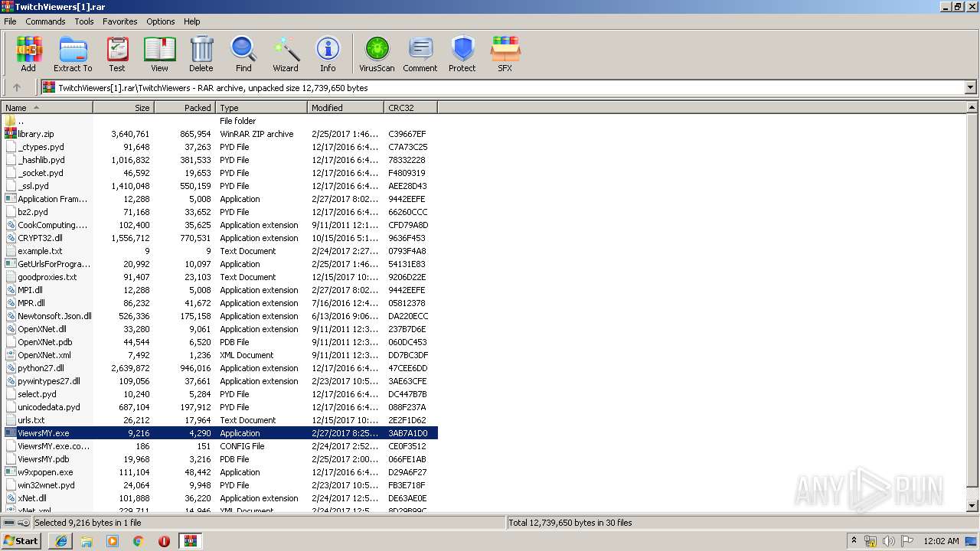Open Internet Explorer from taskbar

click(60, 541)
